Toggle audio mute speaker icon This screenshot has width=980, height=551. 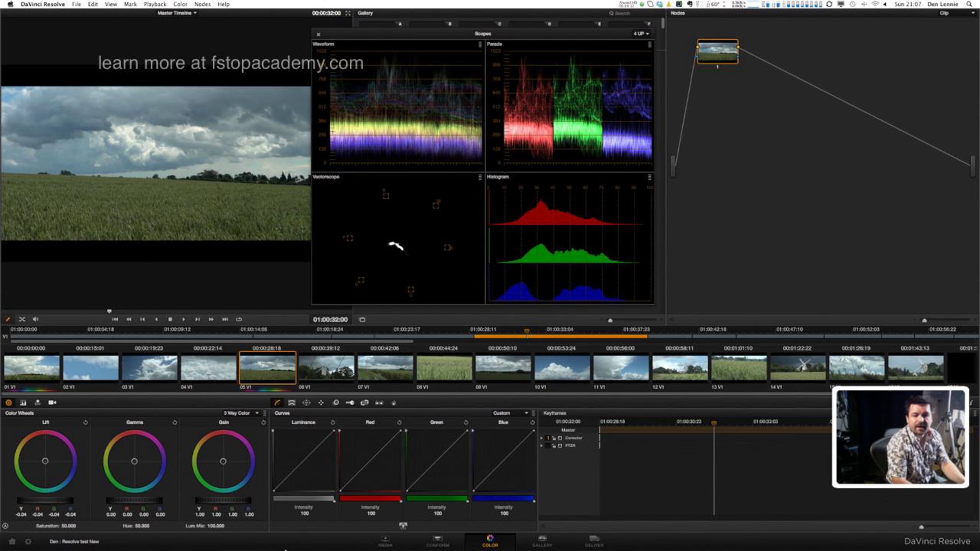coord(36,319)
